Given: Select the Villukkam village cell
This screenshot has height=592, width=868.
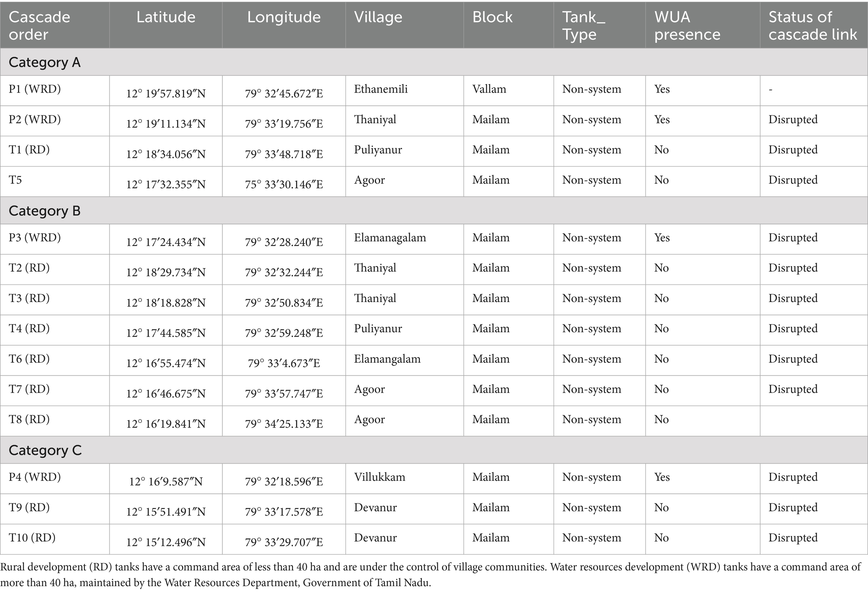Looking at the screenshot, I should coord(379,477).
